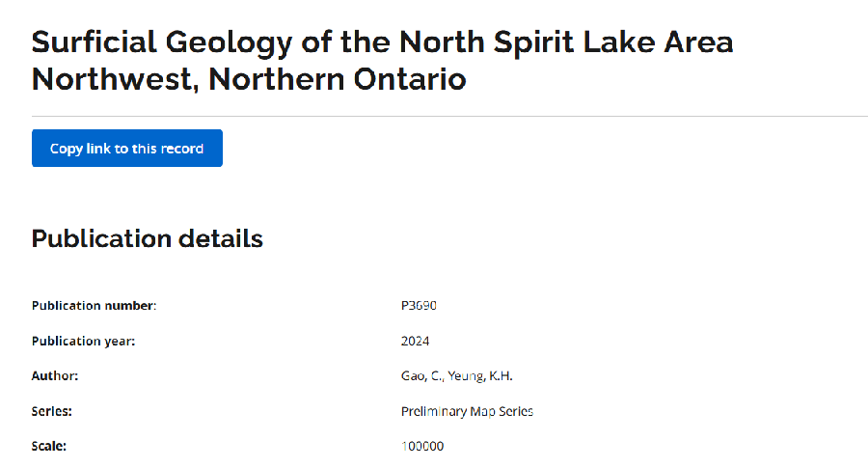Click the Publication details heading
The height and width of the screenshot is (468, 868).
pyautogui.click(x=147, y=238)
